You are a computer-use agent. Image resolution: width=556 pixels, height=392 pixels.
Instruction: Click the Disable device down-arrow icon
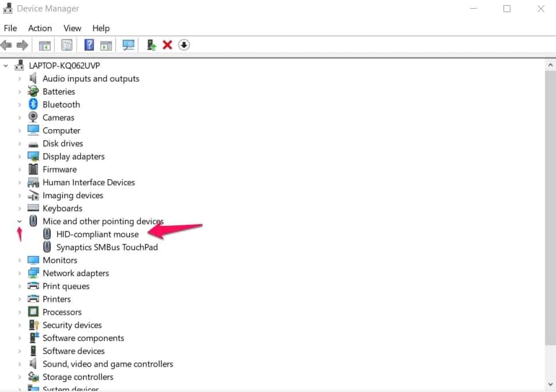[183, 45]
